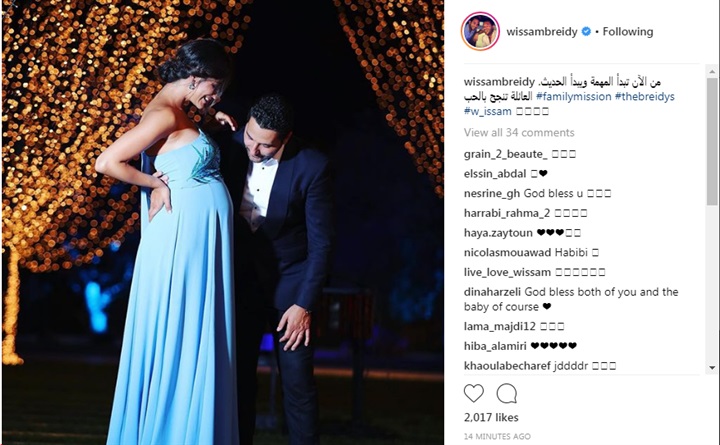Image resolution: width=720 pixels, height=445 pixels.
Task: Open the #familymission hashtag
Action: coord(574,96)
